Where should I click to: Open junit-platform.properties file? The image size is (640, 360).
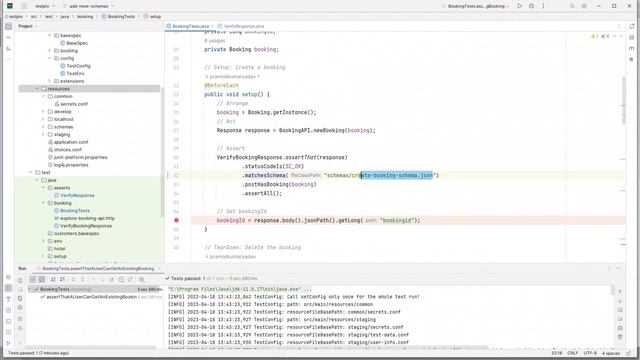(78, 157)
